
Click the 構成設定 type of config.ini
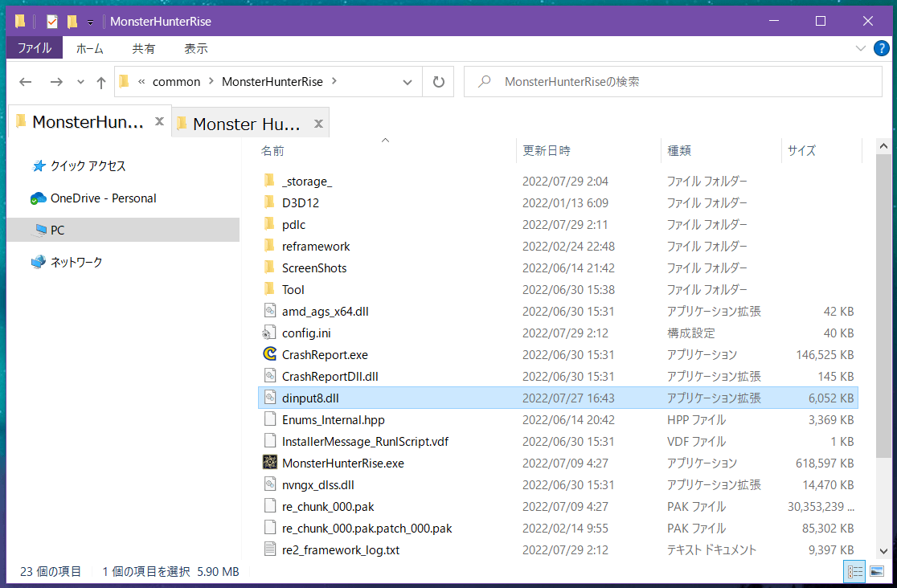[x=690, y=333]
